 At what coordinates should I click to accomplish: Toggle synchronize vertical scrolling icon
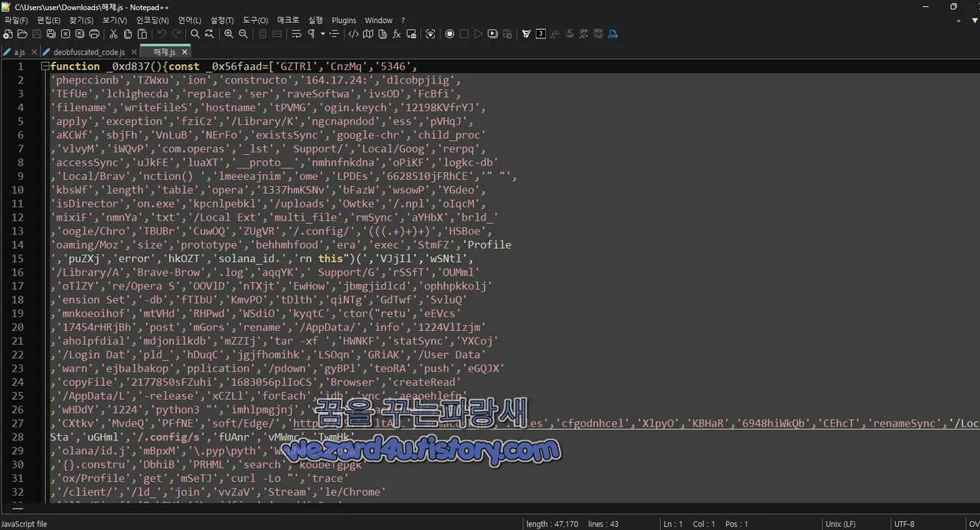[x=263, y=34]
